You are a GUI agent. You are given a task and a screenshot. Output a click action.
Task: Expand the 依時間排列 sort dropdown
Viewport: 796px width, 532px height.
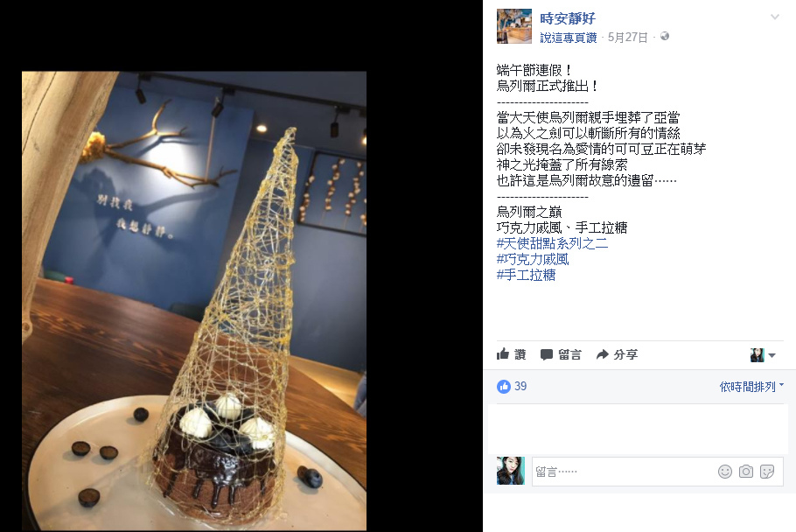click(751, 387)
